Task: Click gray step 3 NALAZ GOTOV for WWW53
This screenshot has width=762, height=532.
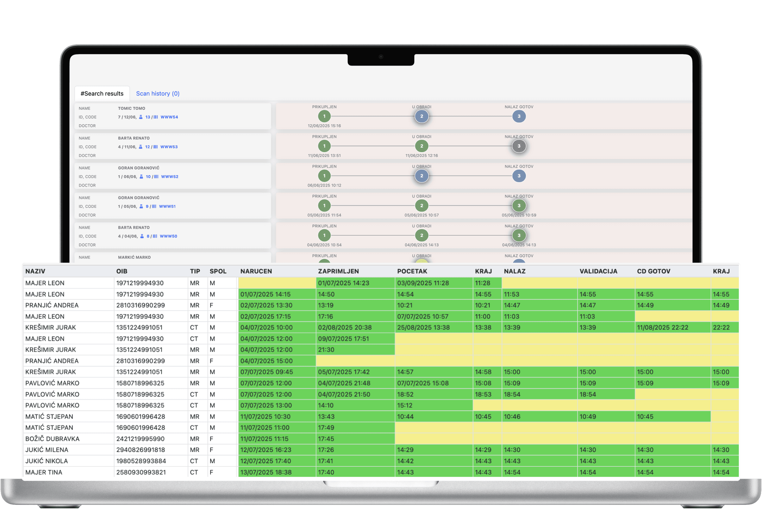Action: coord(519,146)
